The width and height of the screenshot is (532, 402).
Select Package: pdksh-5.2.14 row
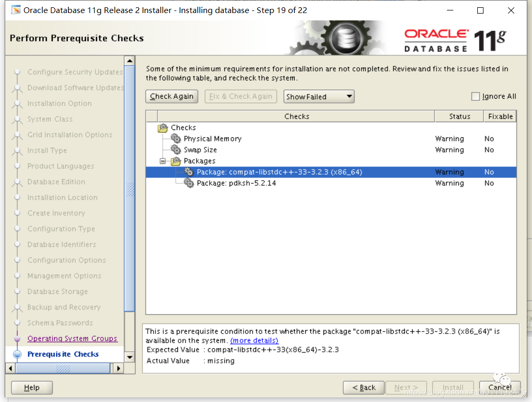(331, 183)
